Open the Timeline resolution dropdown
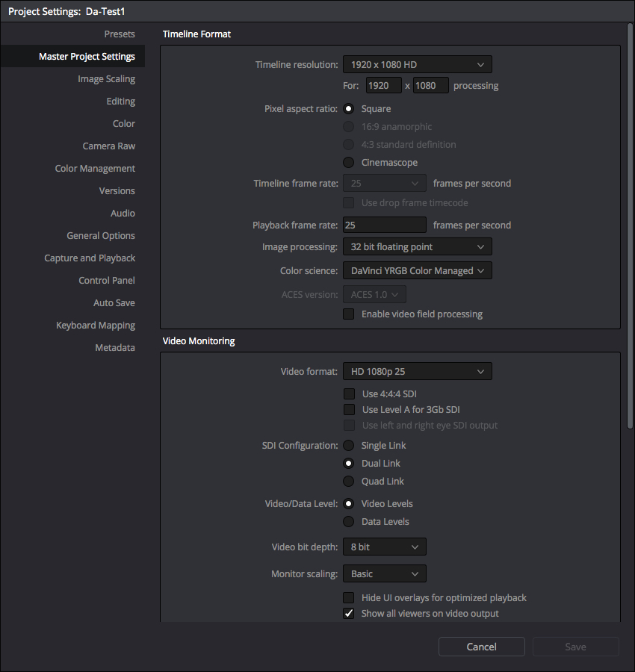 417,65
